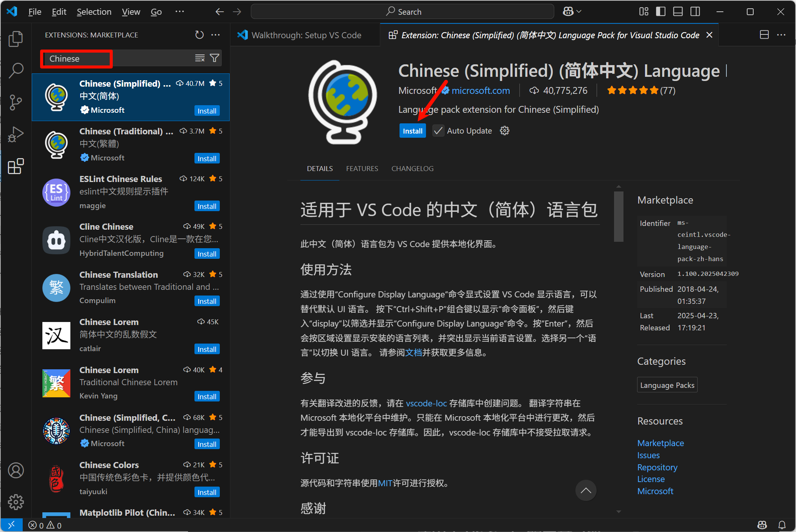This screenshot has height=532, width=796.
Task: Open the Microsoft resource link
Action: (x=655, y=491)
